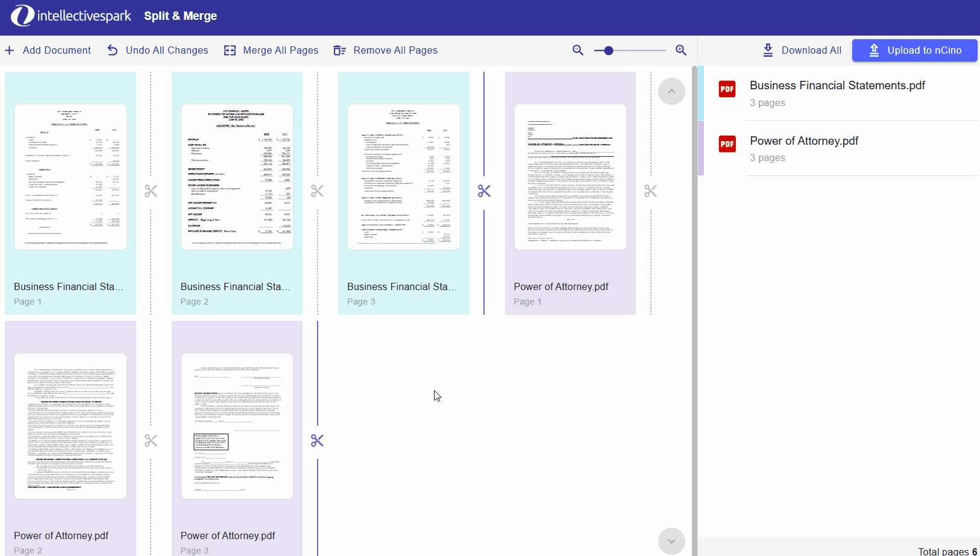Toggle the scissors split after Business Financial page 1
This screenshot has width=980, height=556.
150,191
